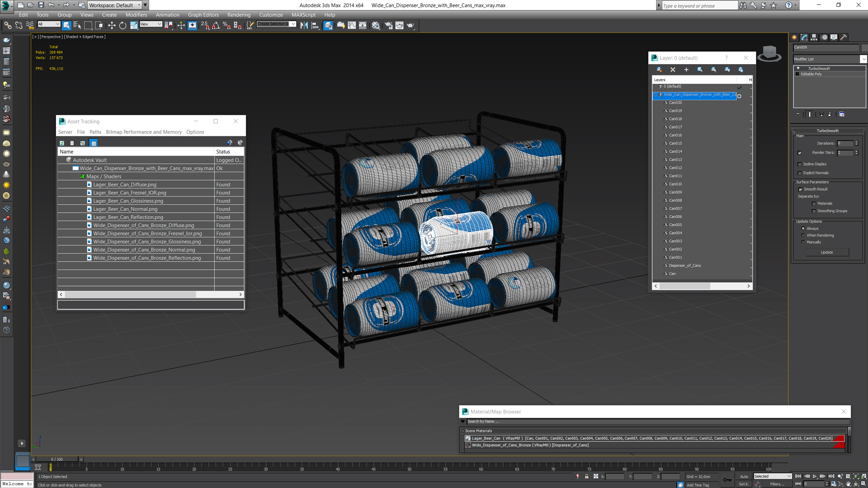Enable Explicit Normals checkbox
The height and width of the screenshot is (488, 868).
[x=800, y=173]
